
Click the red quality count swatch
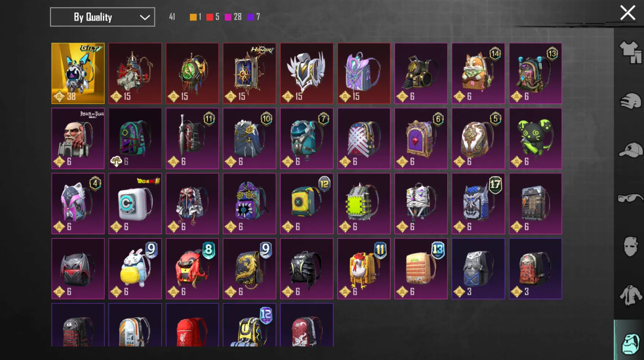coord(210,17)
